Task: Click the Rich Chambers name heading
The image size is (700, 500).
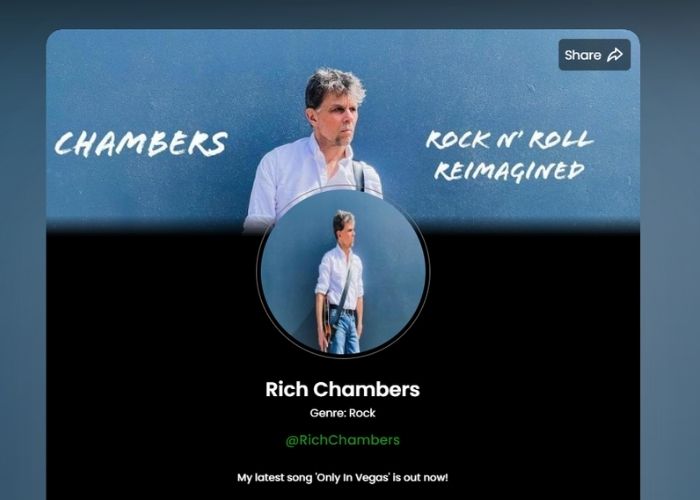Action: 342,389
